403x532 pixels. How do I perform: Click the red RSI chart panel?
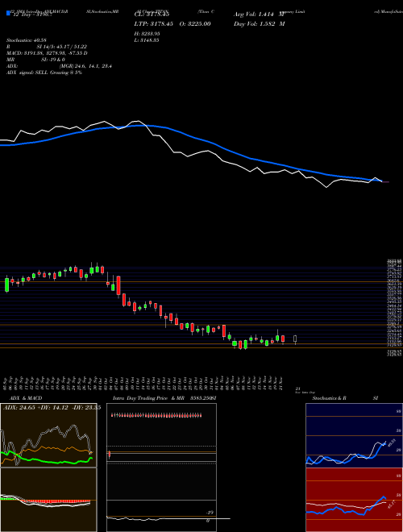354,500
